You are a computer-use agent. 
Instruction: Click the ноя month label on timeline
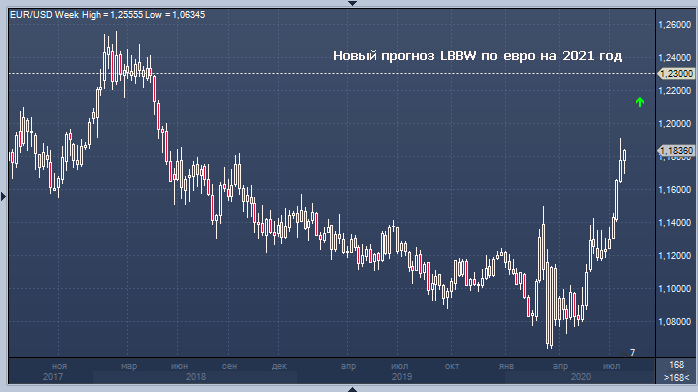coord(59,366)
